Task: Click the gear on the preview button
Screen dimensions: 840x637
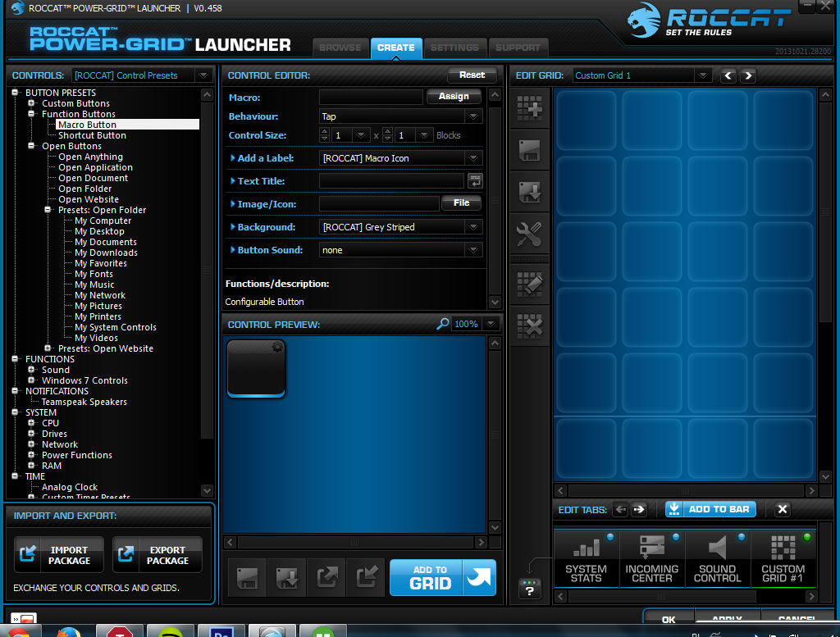Action: (277, 346)
